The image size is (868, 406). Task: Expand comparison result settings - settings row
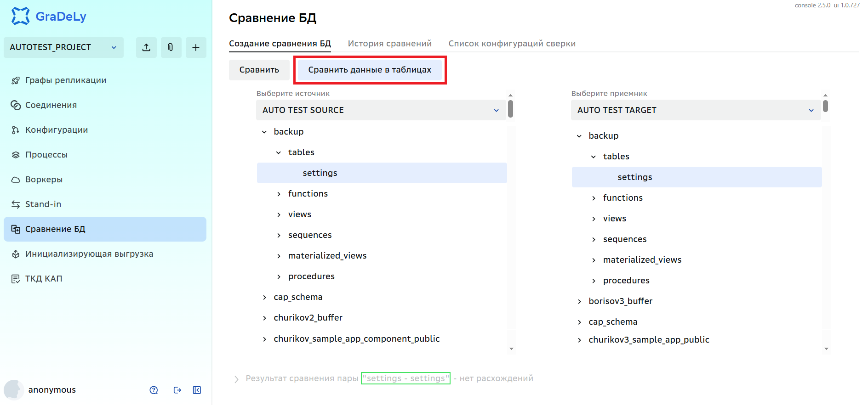pyautogui.click(x=236, y=379)
